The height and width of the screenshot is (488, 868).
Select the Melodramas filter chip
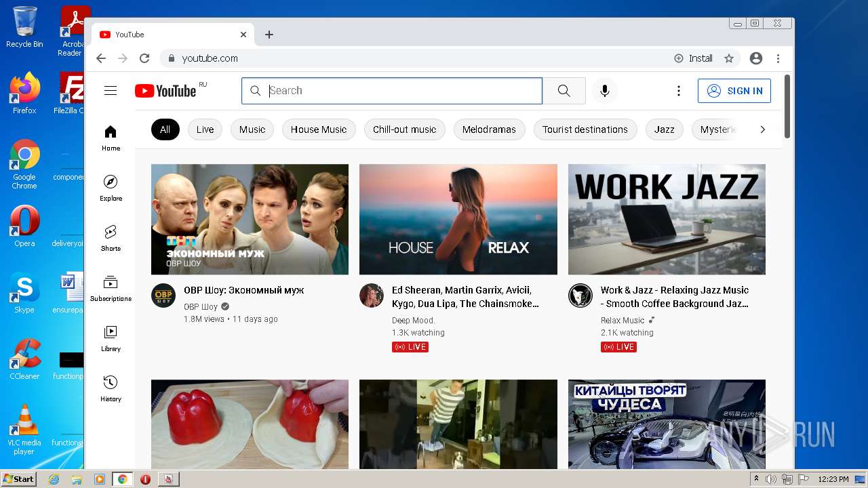489,129
